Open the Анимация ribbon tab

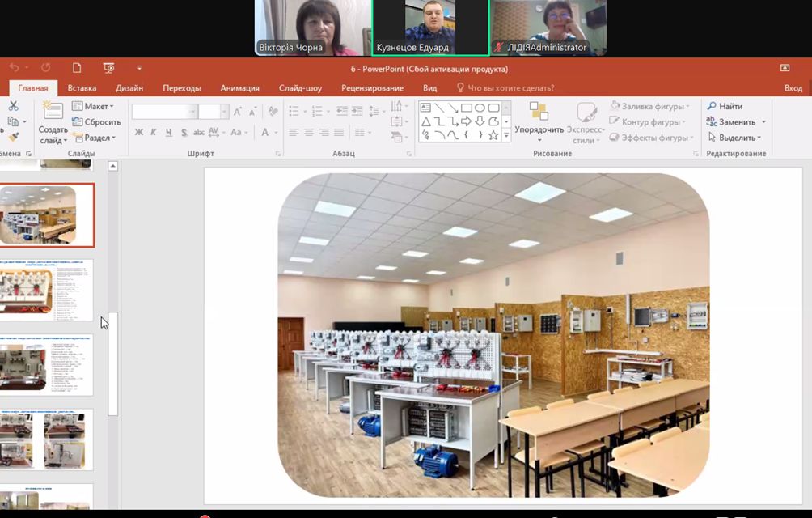coord(239,88)
